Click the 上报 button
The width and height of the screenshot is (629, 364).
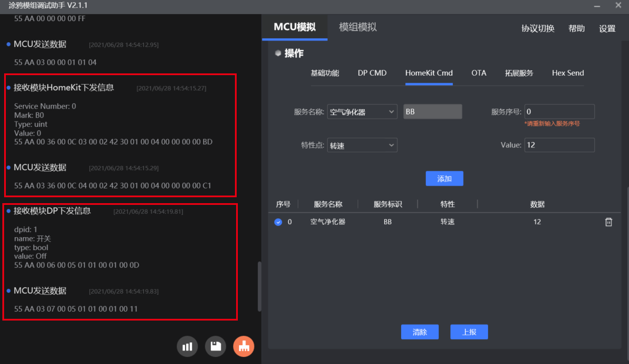click(x=469, y=332)
